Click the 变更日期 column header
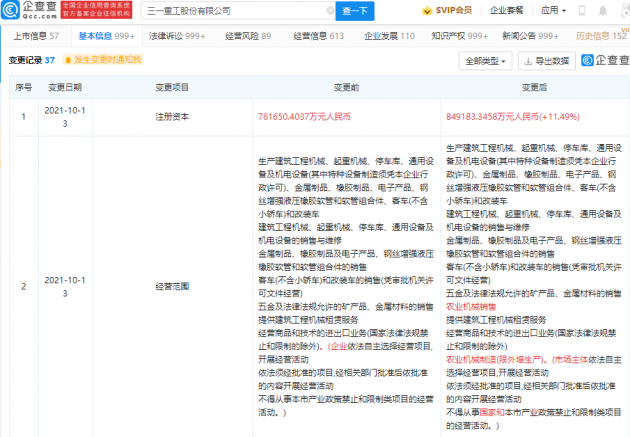Viewport: 630px width, 437px height. point(65,87)
